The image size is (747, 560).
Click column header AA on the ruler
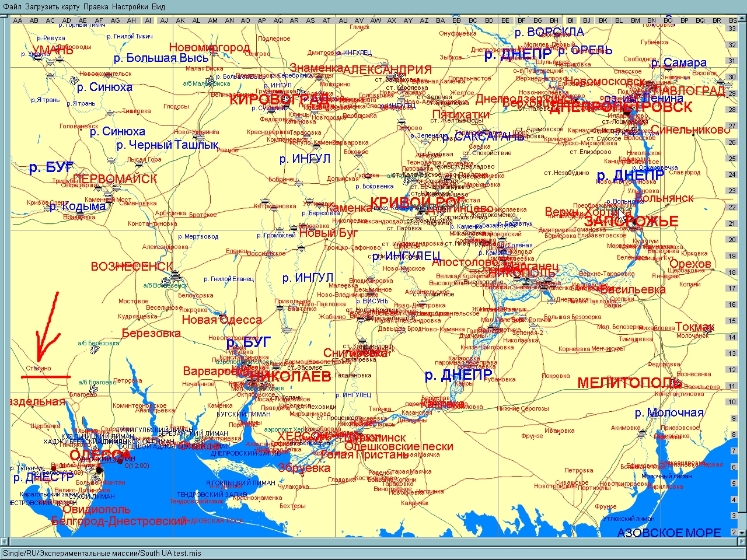18,20
